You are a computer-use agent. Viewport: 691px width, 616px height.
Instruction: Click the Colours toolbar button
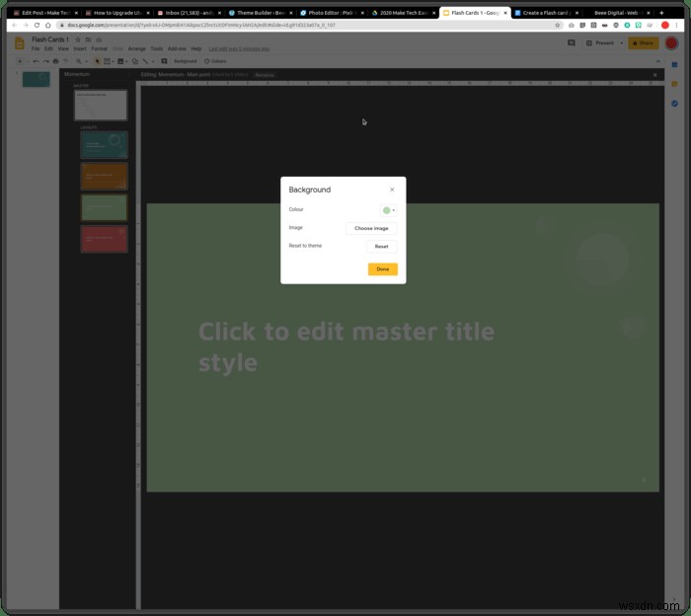tap(215, 61)
